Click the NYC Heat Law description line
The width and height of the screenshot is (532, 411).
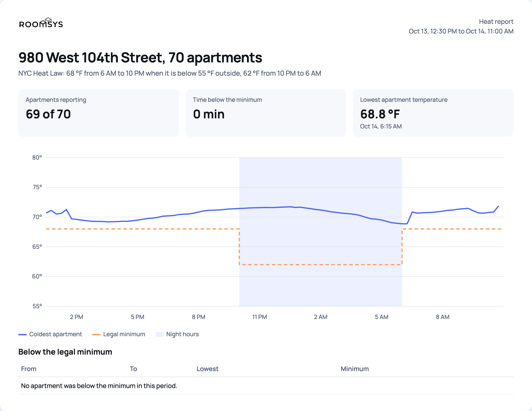point(170,73)
